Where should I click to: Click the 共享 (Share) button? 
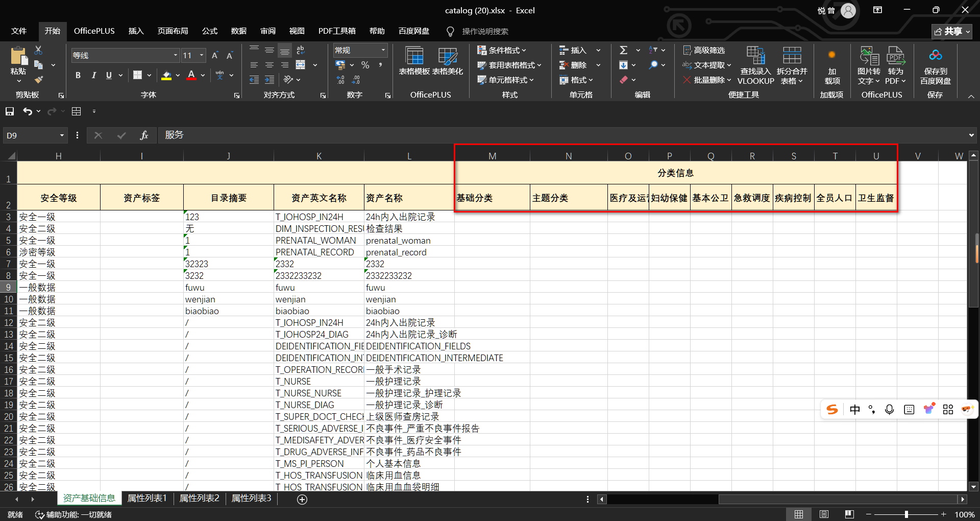point(952,31)
